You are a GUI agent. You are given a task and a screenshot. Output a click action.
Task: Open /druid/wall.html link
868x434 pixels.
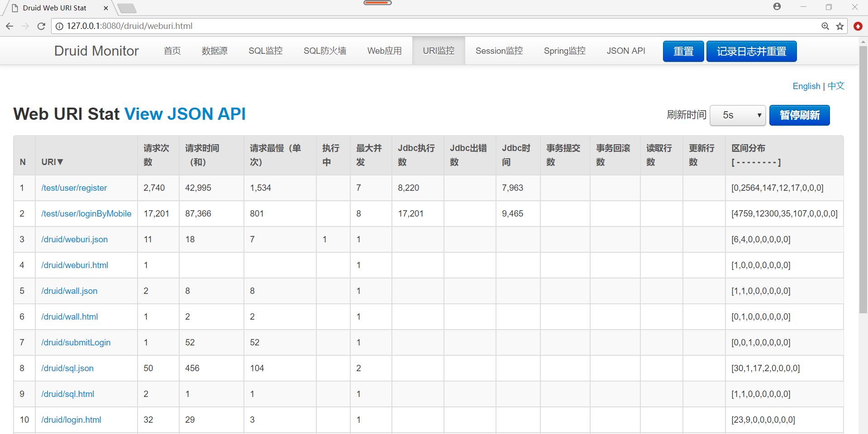pos(70,317)
